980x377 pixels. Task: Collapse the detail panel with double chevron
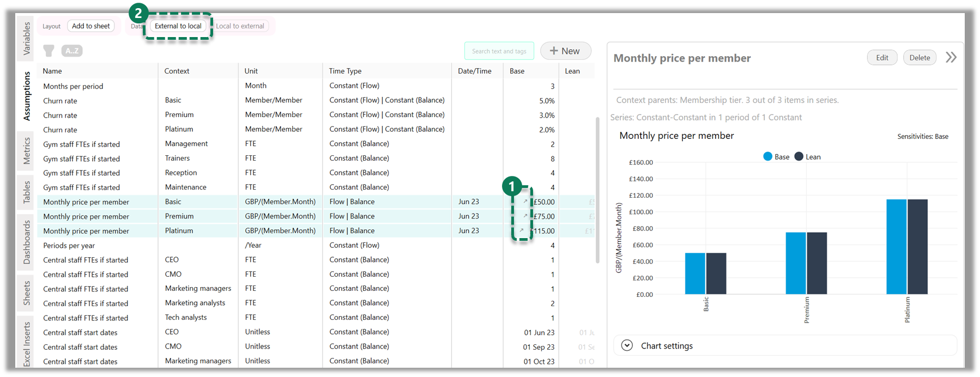(951, 57)
